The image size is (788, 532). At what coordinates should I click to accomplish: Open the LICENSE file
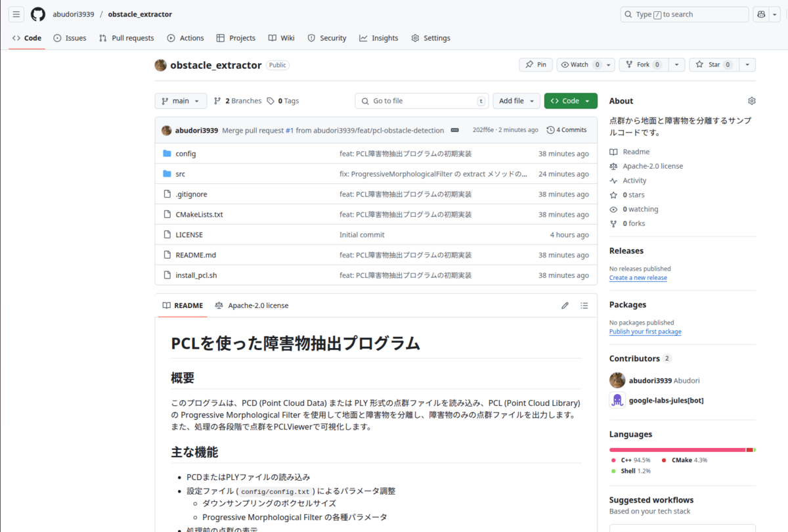pos(189,235)
